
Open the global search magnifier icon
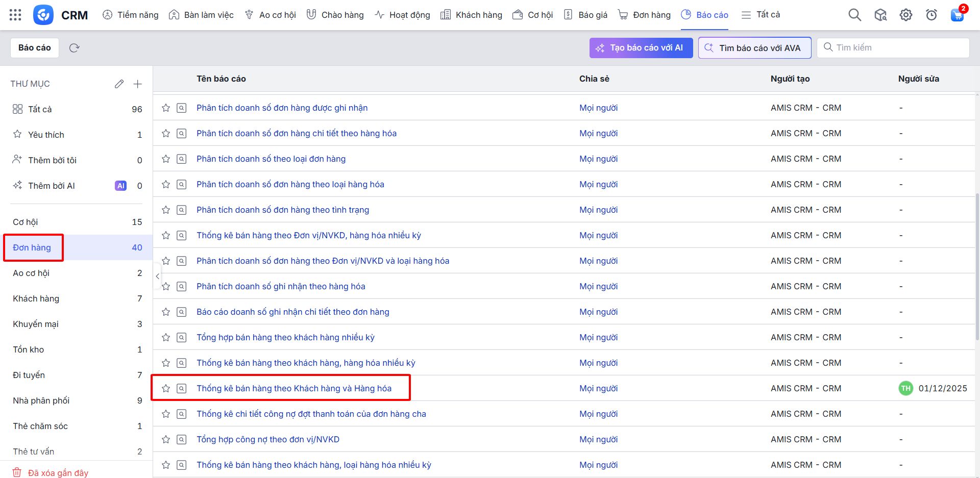coord(854,15)
